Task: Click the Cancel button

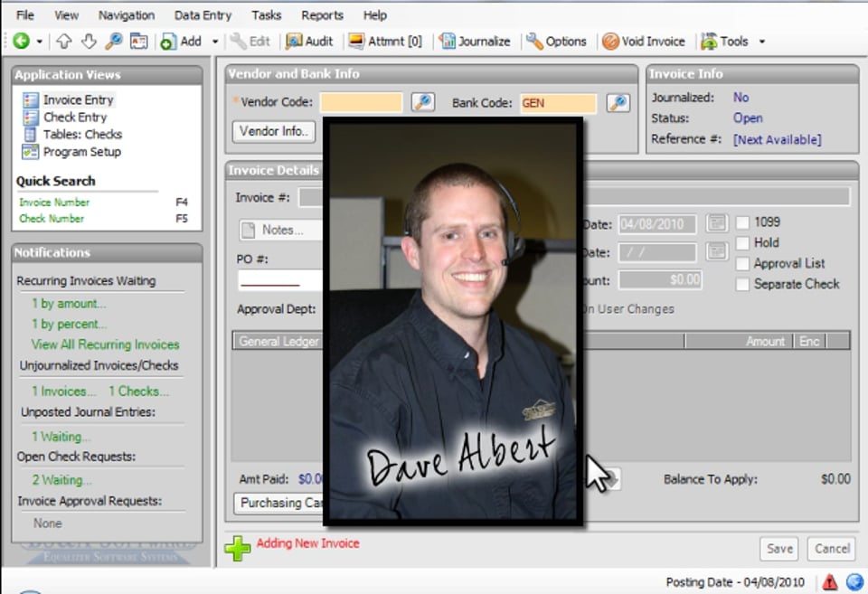Action: coord(832,549)
